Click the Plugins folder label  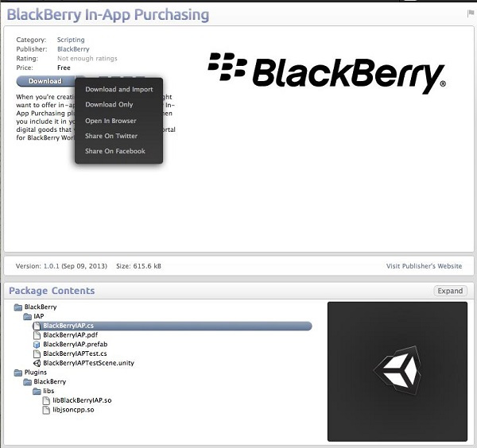36,373
